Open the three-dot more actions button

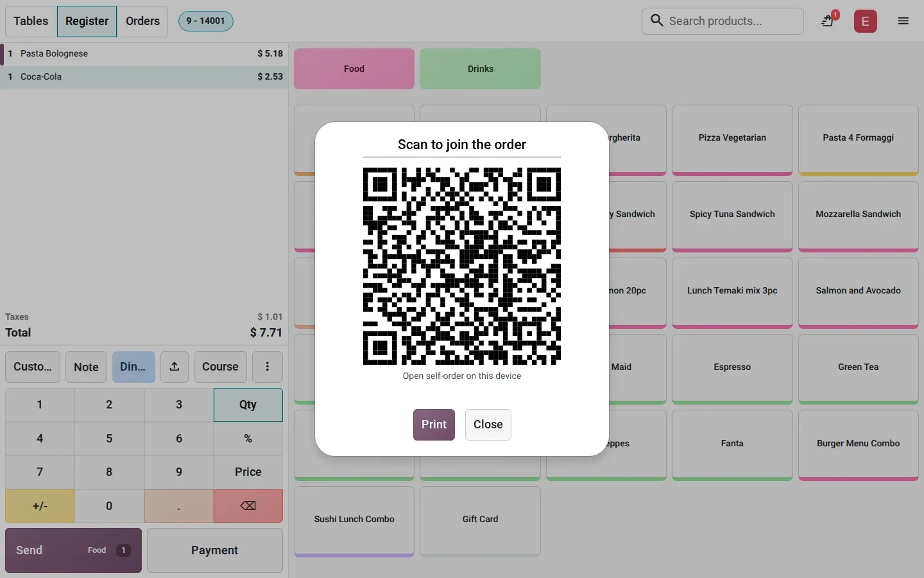click(x=268, y=367)
